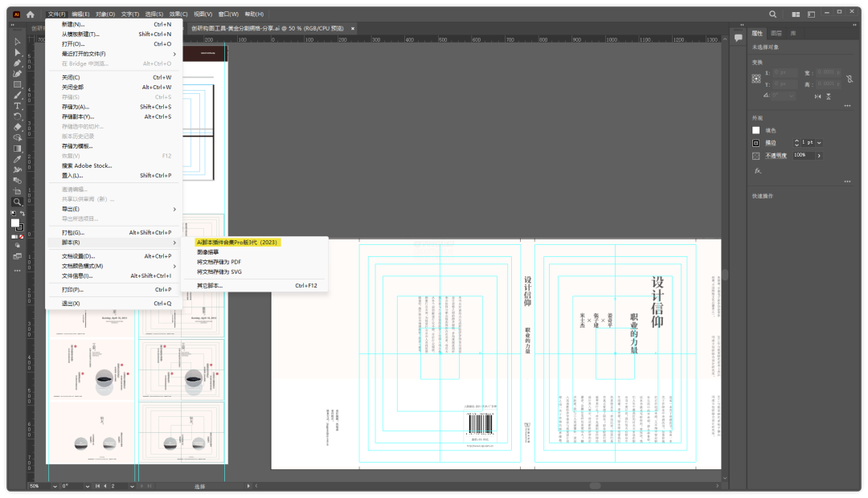
Task: Select the Pen tool in toolbar
Action: pyautogui.click(x=18, y=63)
